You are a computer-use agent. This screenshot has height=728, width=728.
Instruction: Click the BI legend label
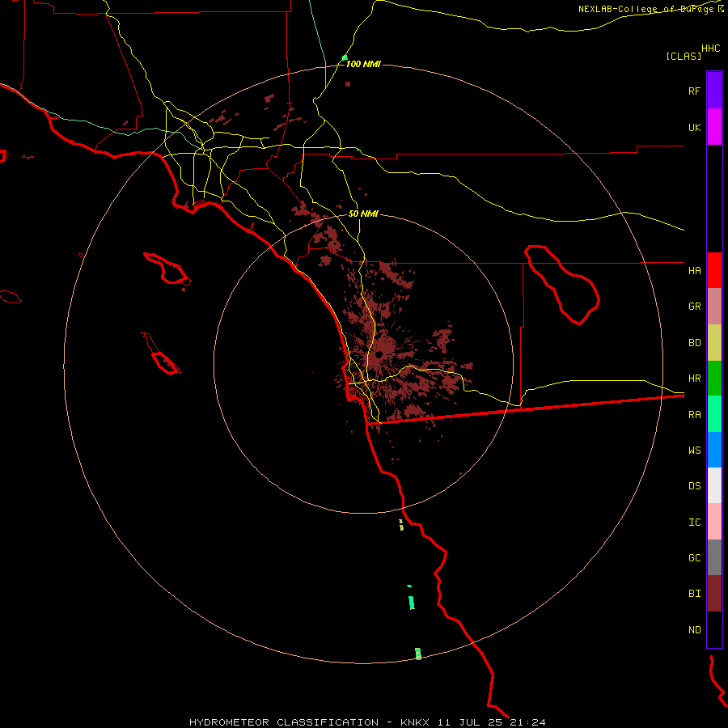[x=694, y=594]
